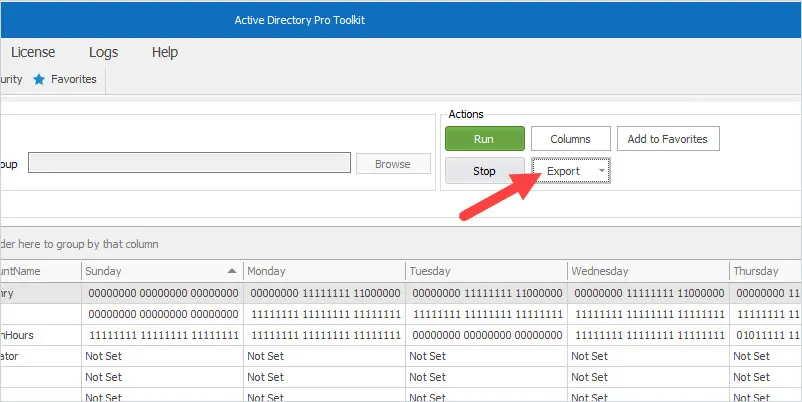Click the Stop button
Image resolution: width=802 pixels, height=402 pixels.
[x=484, y=171]
